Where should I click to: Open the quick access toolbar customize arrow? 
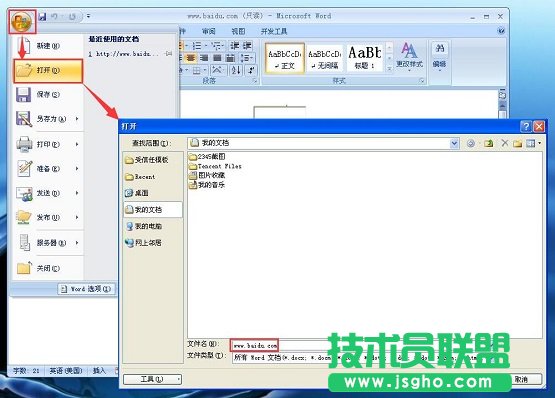pos(88,16)
